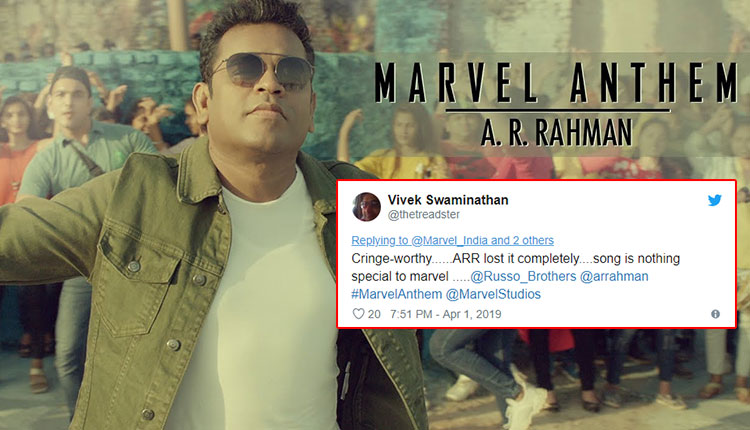Select the #MarvelAnthem hashtag
Viewport: 750px width, 430px height.
point(397,294)
